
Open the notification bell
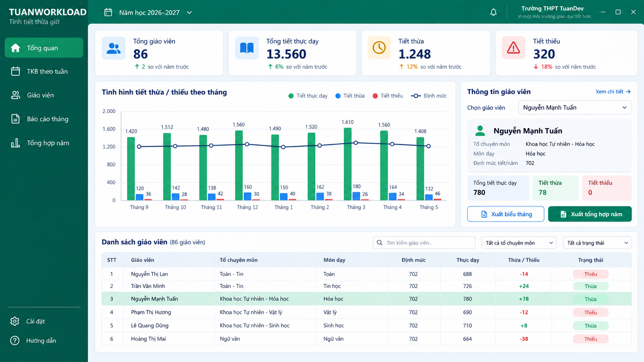[493, 12]
